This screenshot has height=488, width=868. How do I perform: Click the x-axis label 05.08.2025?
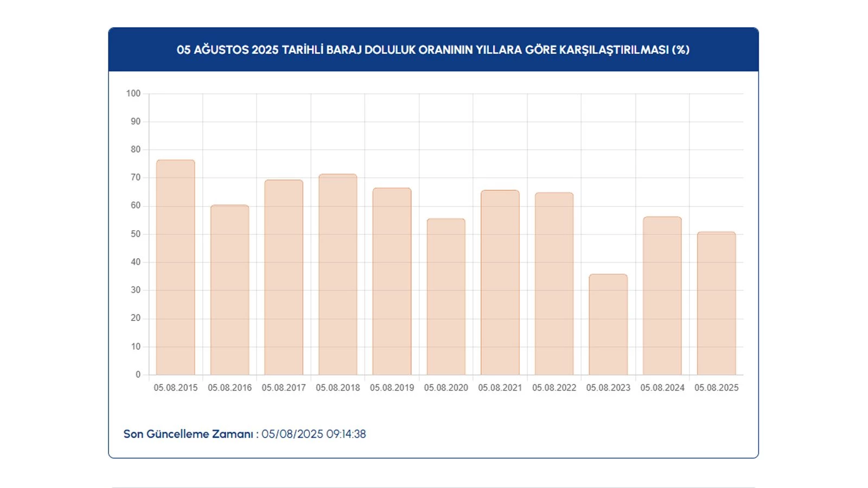pos(716,388)
